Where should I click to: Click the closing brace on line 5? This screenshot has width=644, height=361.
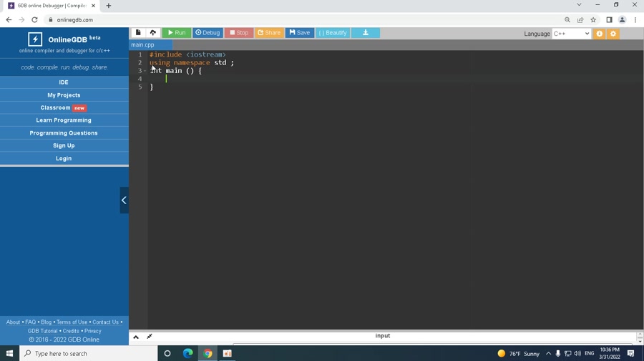click(x=152, y=87)
